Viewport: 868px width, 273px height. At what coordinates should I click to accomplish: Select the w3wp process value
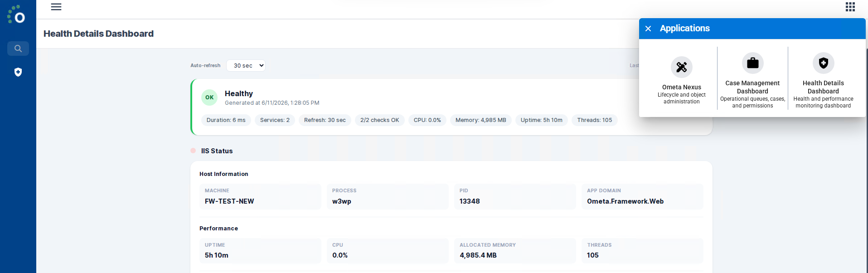coord(342,201)
